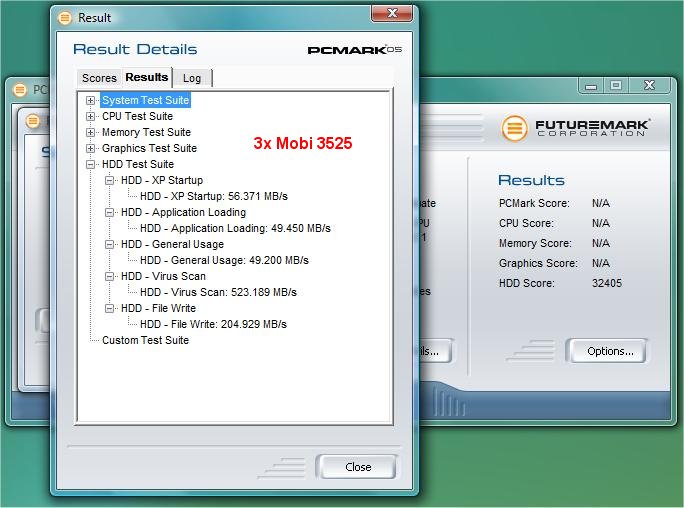
Task: Select HDD - General Usage parent item
Action: pyautogui.click(x=172, y=244)
